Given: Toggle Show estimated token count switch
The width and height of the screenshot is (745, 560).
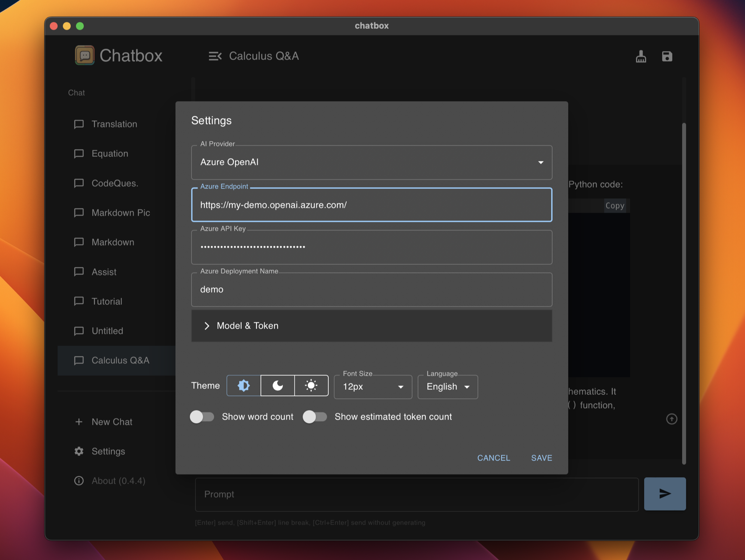Looking at the screenshot, I should pyautogui.click(x=315, y=417).
